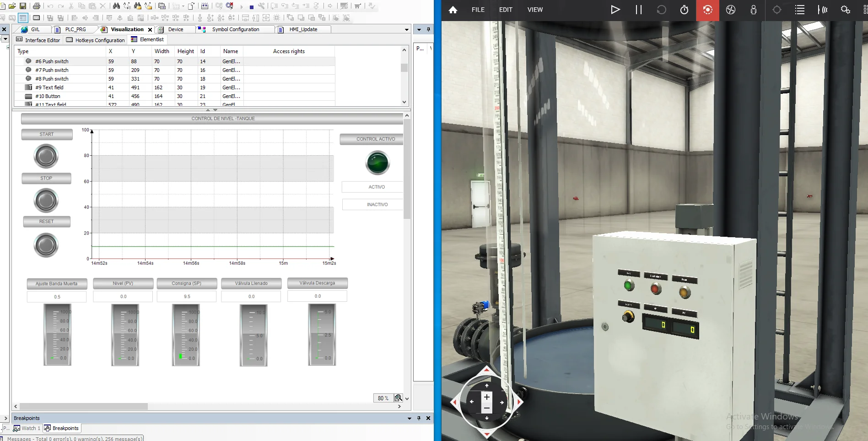This screenshot has width=868, height=441.
Task: Open the simulation time scale icon
Action: pos(684,10)
